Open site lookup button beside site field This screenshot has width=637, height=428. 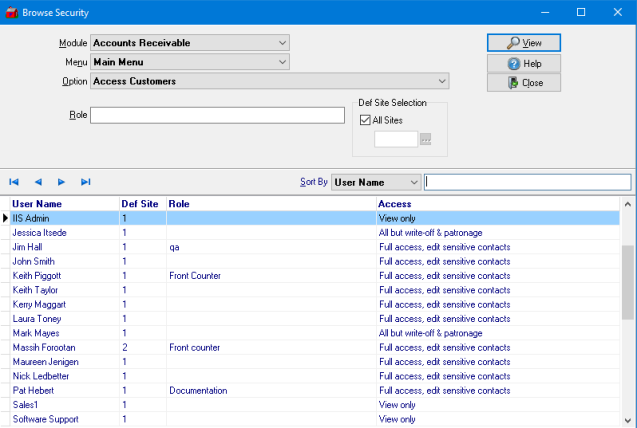pos(425,139)
